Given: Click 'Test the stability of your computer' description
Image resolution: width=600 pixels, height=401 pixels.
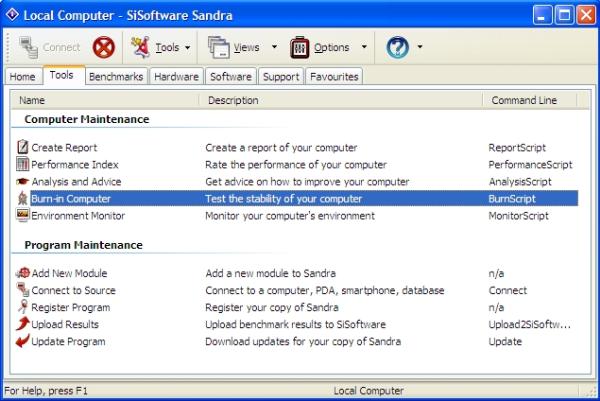Looking at the screenshot, I should [x=284, y=199].
